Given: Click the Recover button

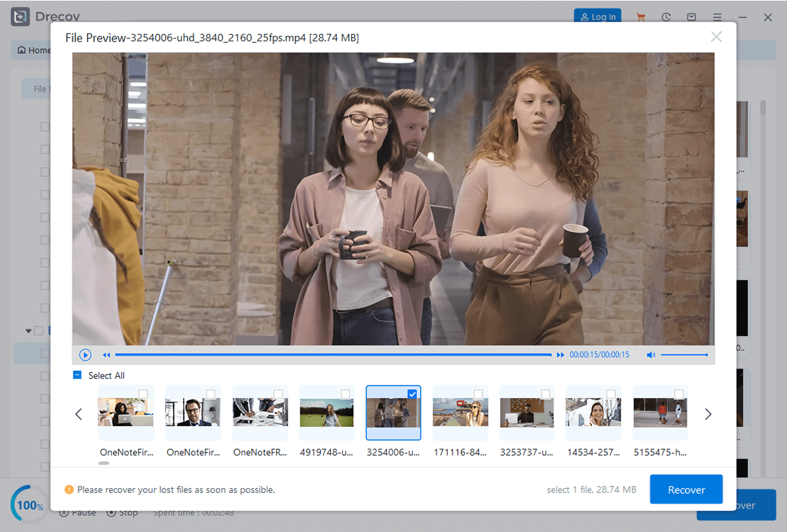Looking at the screenshot, I should click(x=686, y=489).
